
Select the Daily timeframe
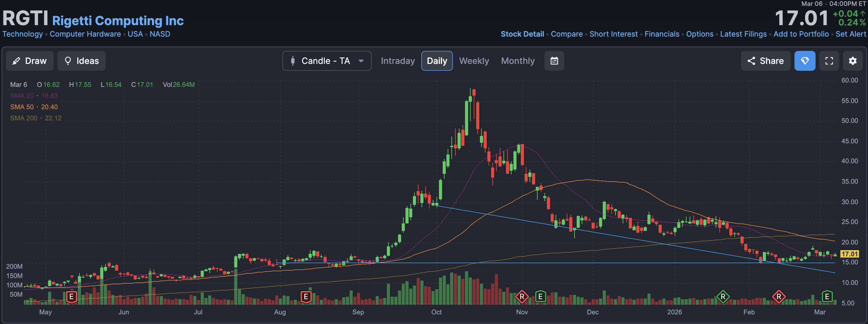coord(437,61)
